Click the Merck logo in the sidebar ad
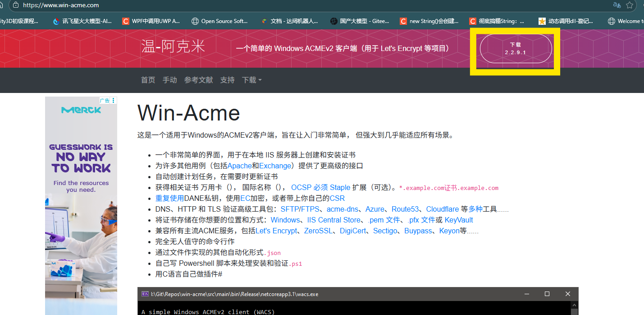Screen dimensions: 644x315 [81, 110]
